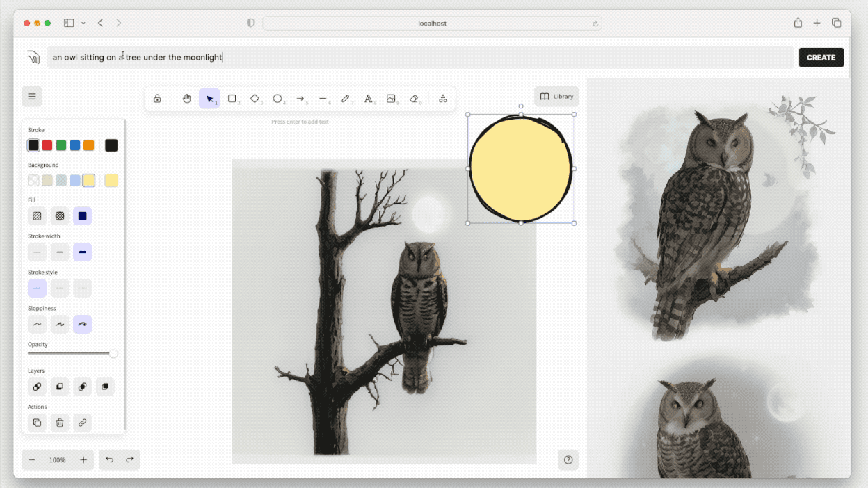The width and height of the screenshot is (868, 488).
Task: Pick the Arrow drawing tool
Action: point(300,99)
